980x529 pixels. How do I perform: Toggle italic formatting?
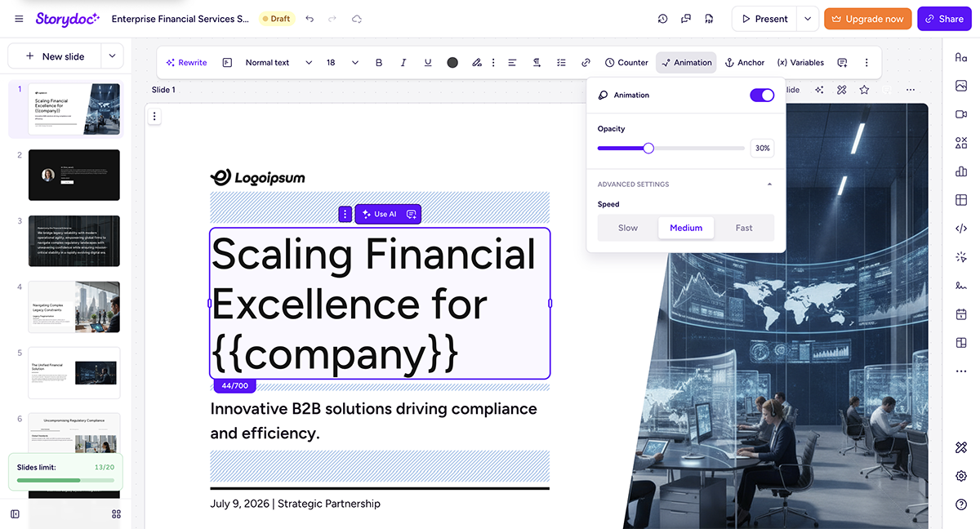tap(403, 62)
